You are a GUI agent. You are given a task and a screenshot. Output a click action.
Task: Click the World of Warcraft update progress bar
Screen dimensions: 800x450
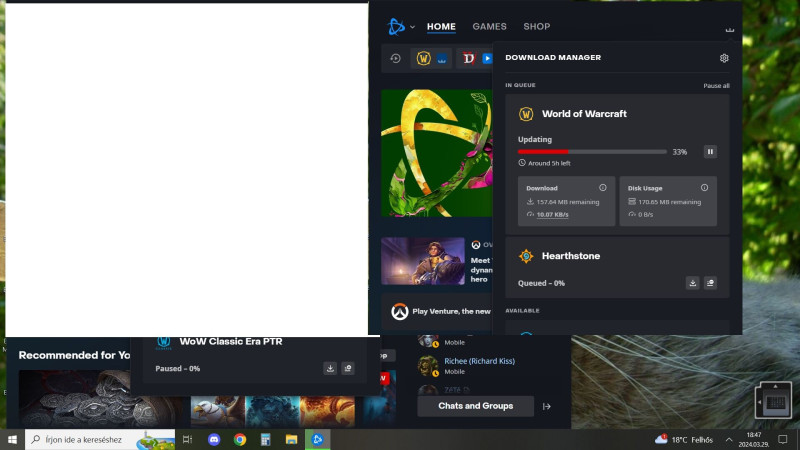tap(592, 152)
